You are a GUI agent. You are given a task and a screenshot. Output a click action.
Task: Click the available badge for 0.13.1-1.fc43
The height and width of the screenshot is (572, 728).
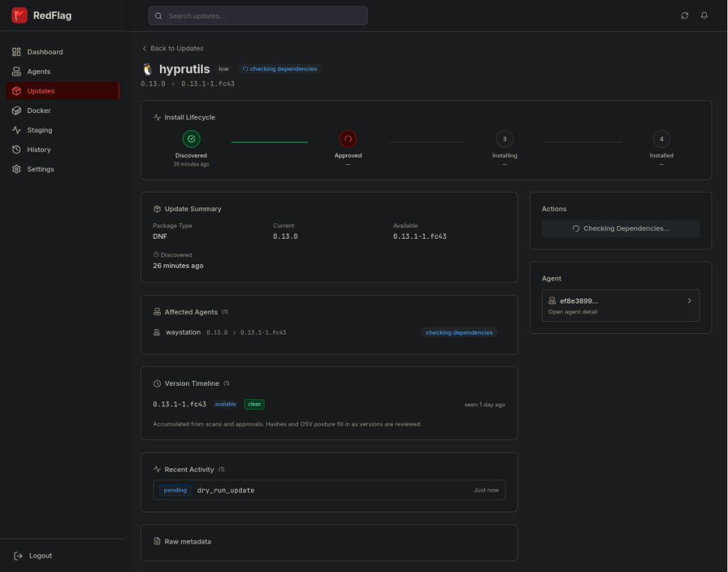tap(225, 404)
